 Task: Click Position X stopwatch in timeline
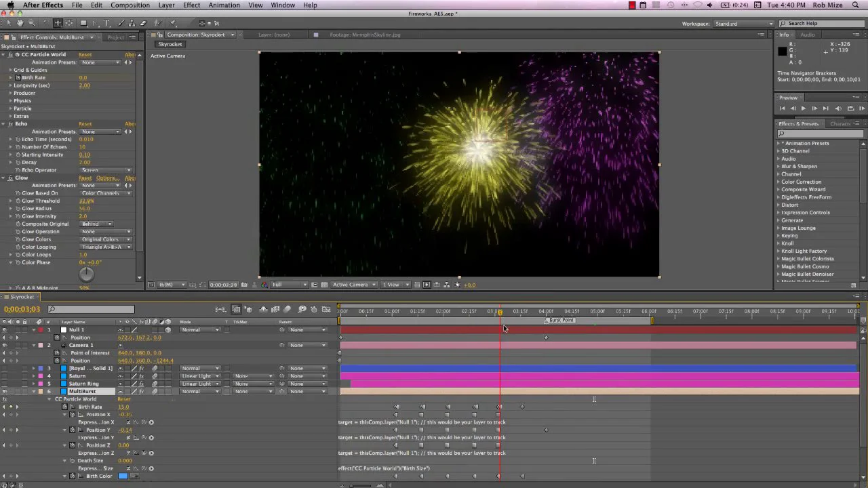73,414
